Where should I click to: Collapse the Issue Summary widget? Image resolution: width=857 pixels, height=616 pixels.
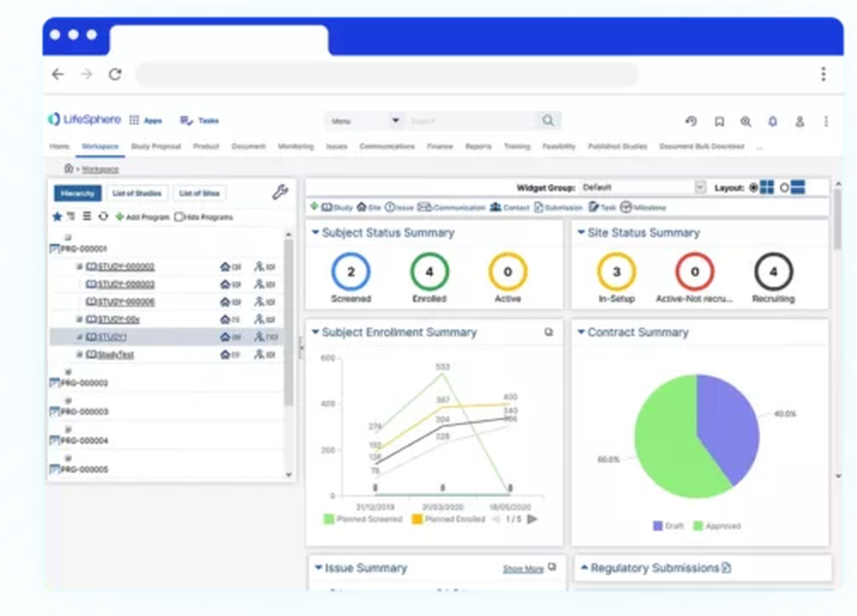coord(318,567)
